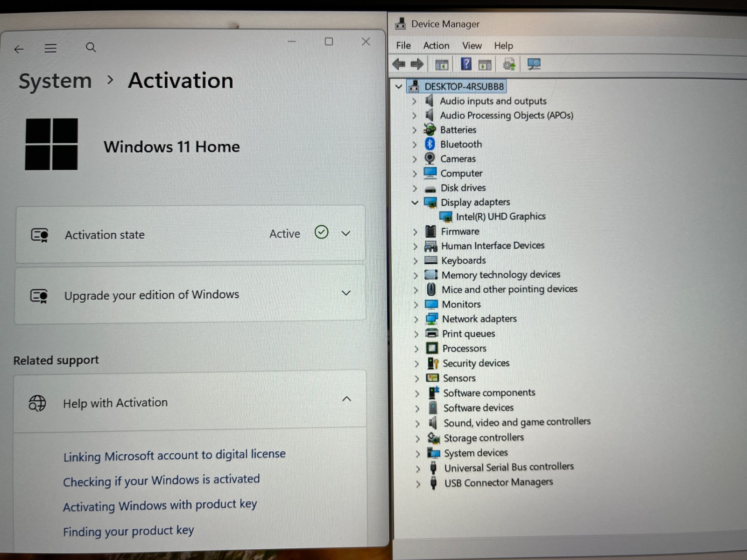Click the blue question mark Help toolbar icon

click(465, 64)
